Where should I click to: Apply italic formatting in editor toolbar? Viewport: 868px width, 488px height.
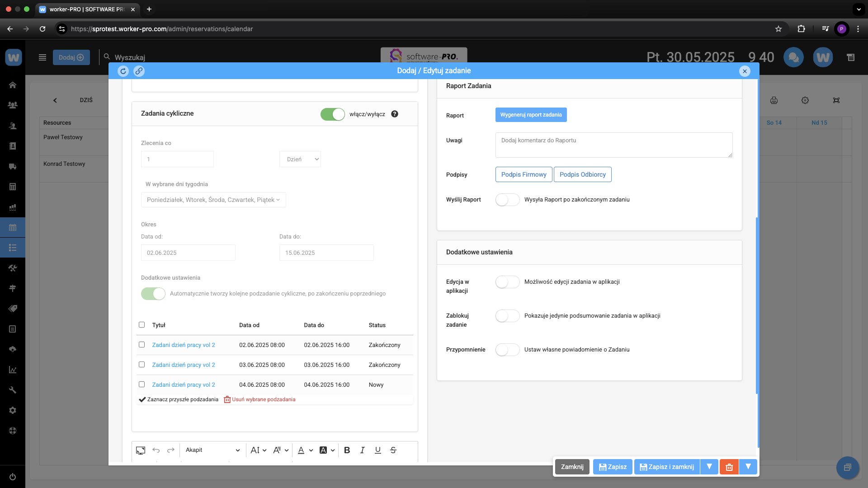click(x=362, y=450)
